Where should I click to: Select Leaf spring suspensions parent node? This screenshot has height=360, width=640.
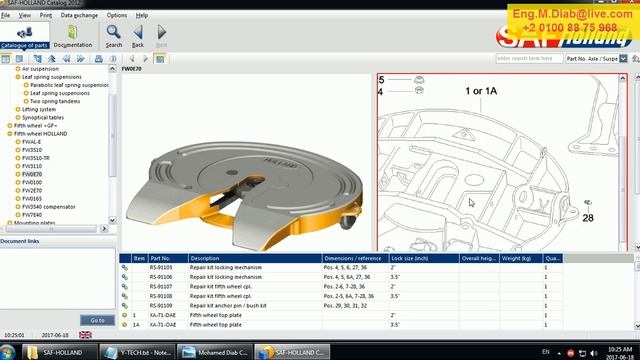pos(51,77)
